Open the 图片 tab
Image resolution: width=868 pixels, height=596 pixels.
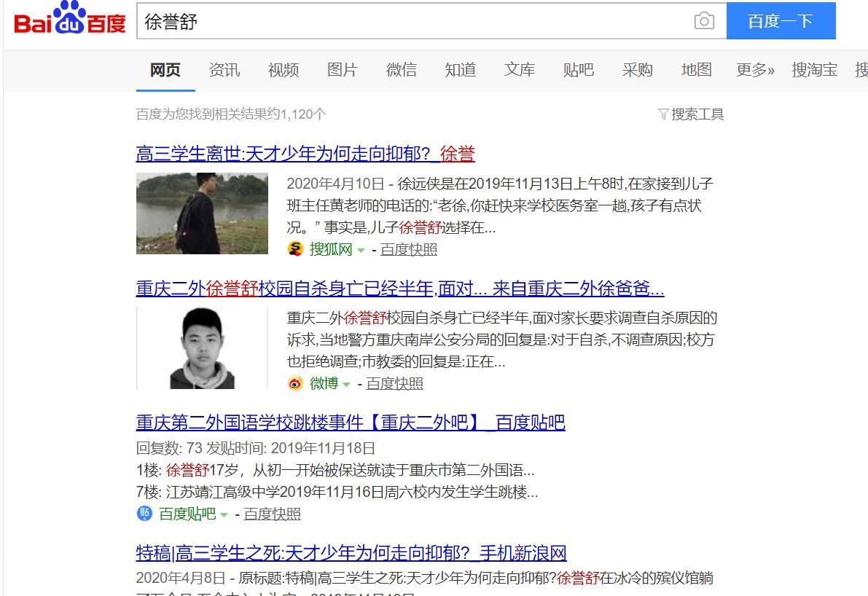tap(342, 70)
